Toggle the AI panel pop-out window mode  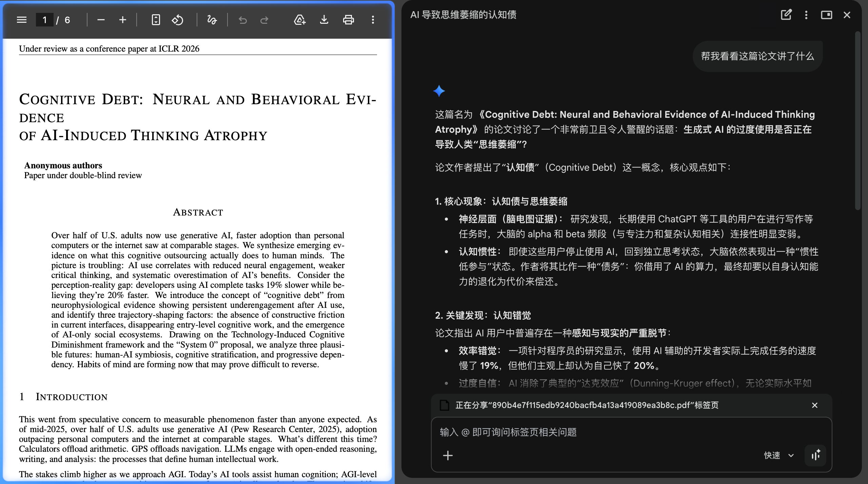pyautogui.click(x=826, y=15)
